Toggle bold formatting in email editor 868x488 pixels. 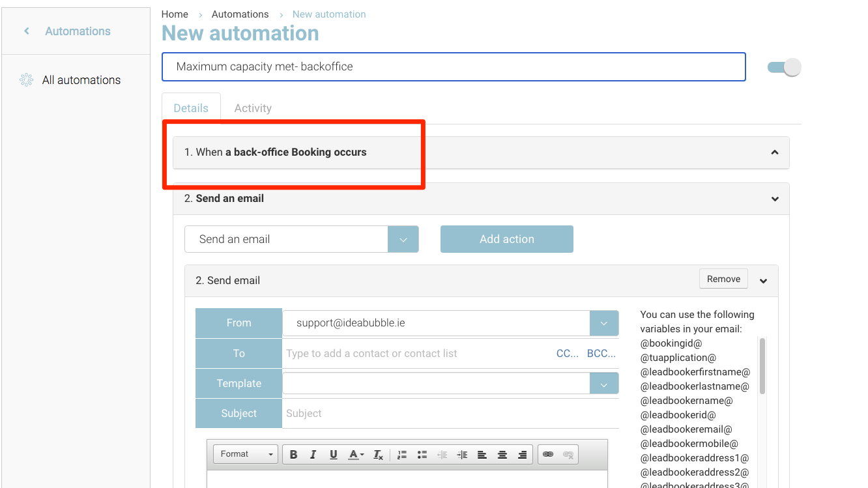pos(293,454)
